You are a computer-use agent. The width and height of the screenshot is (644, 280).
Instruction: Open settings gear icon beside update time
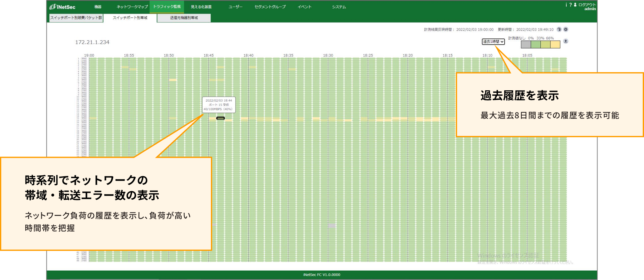[566, 29]
